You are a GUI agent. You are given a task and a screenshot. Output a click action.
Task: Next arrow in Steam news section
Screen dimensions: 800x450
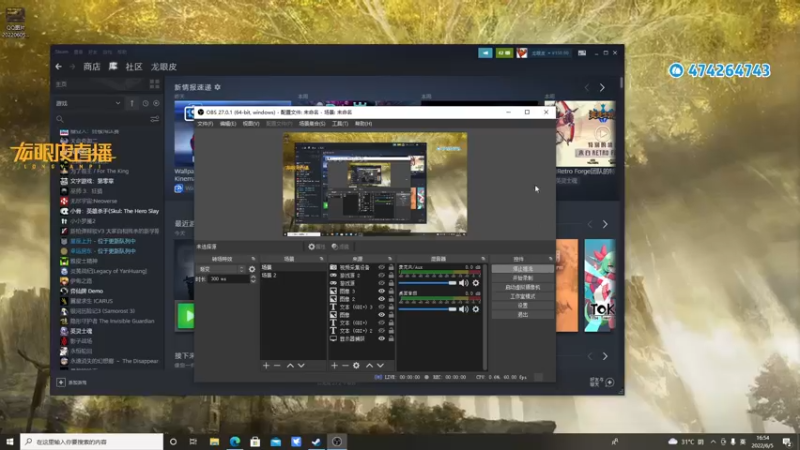click(602, 88)
